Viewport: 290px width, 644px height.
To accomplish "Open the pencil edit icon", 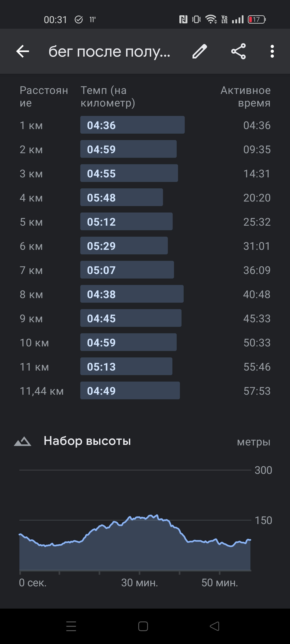I will (200, 51).
